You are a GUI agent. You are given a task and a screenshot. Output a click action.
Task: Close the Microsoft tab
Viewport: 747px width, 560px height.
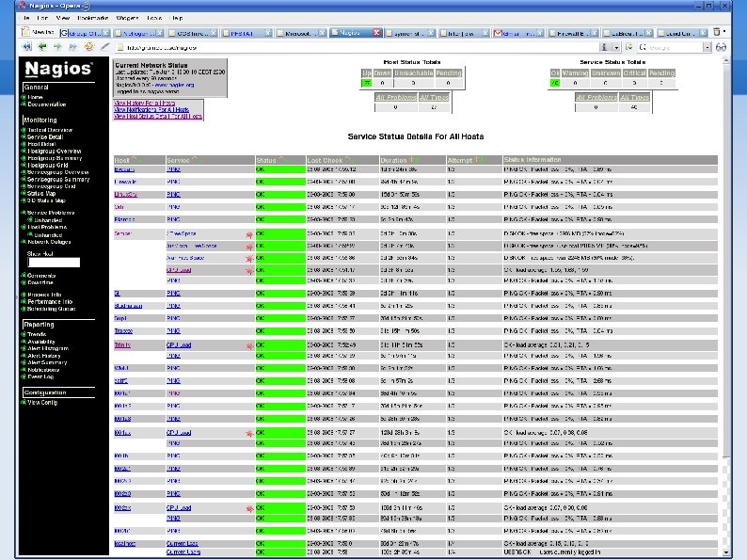pos(322,33)
